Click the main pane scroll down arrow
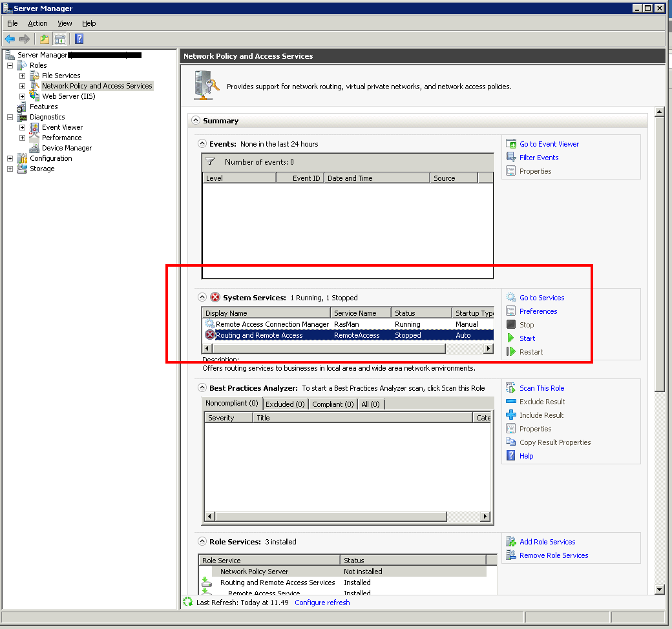The width and height of the screenshot is (672, 629). (x=660, y=590)
